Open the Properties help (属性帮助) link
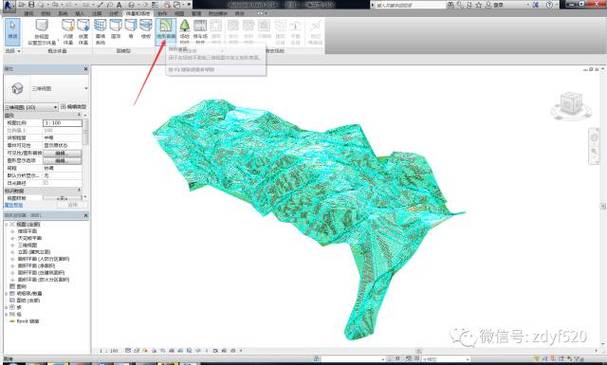Viewport: 607px width, 365px height. click(14, 205)
